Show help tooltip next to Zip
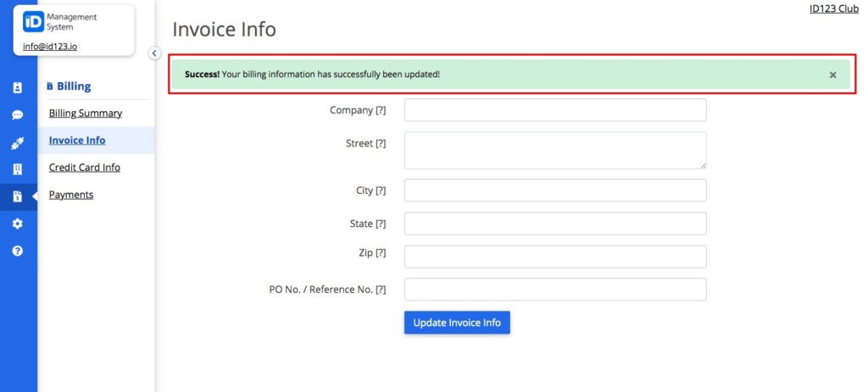This screenshot has width=868, height=392. point(381,252)
